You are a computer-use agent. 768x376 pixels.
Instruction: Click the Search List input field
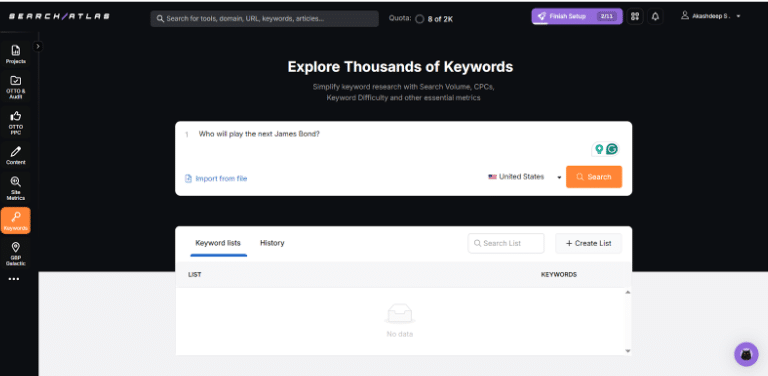tap(506, 243)
